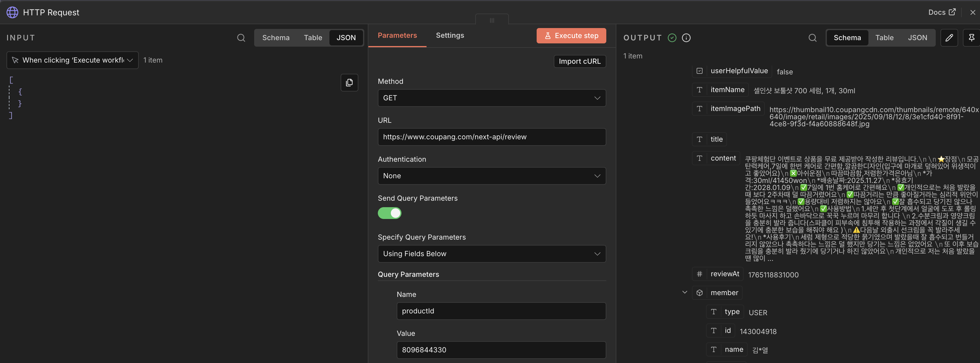Image resolution: width=980 pixels, height=363 pixels.
Task: Edit output with the pencil icon
Action: point(949,38)
